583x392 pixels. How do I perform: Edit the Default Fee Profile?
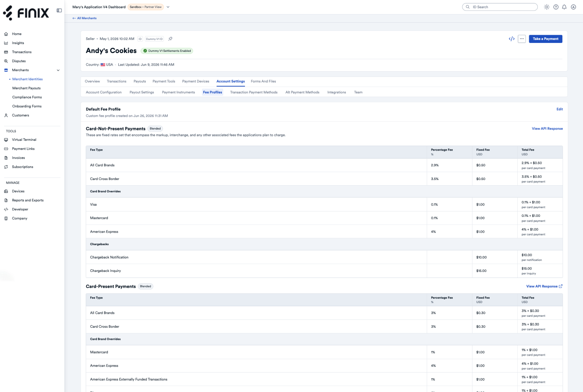(560, 109)
